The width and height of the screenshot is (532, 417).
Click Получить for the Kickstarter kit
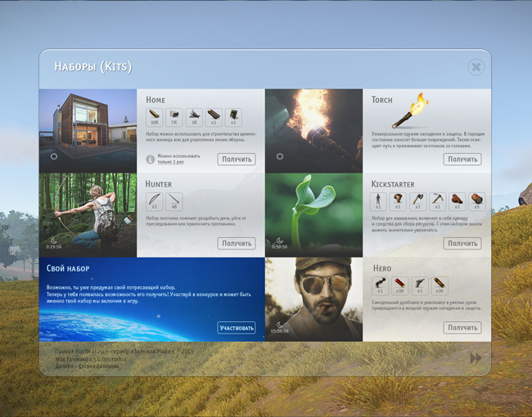click(x=462, y=244)
